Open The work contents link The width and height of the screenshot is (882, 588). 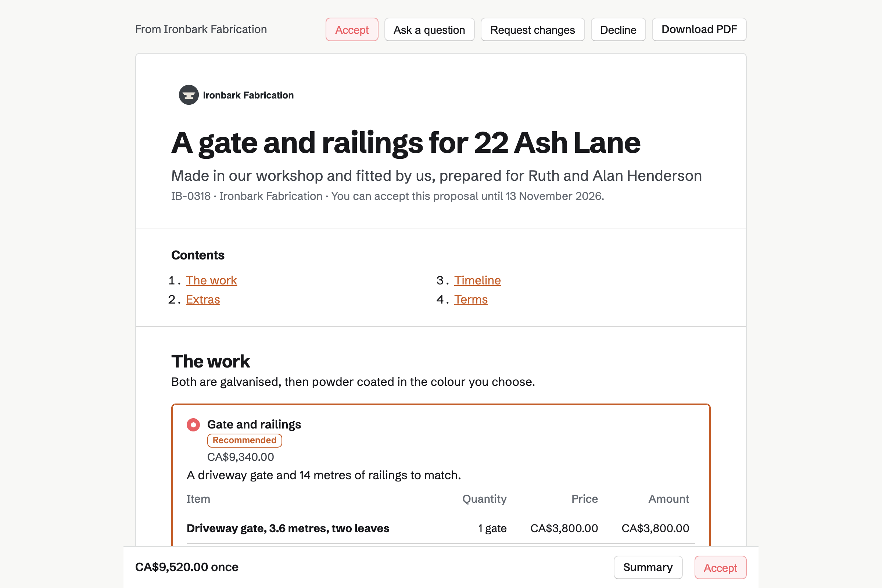pyautogui.click(x=212, y=280)
